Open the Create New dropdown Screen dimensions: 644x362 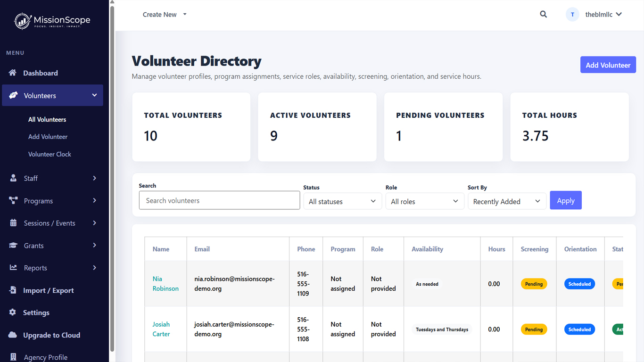click(165, 15)
